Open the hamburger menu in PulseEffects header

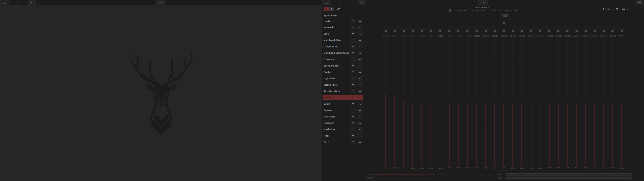point(624,9)
